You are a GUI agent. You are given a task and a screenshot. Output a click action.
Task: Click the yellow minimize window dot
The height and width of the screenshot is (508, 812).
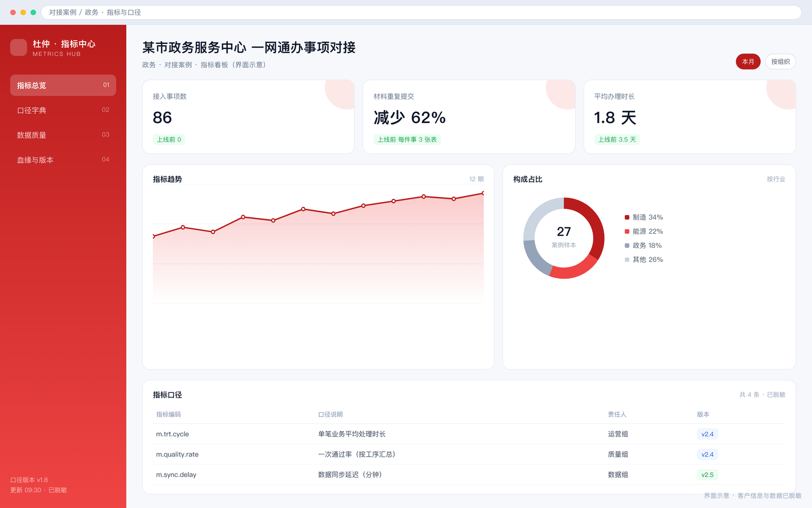[23, 12]
